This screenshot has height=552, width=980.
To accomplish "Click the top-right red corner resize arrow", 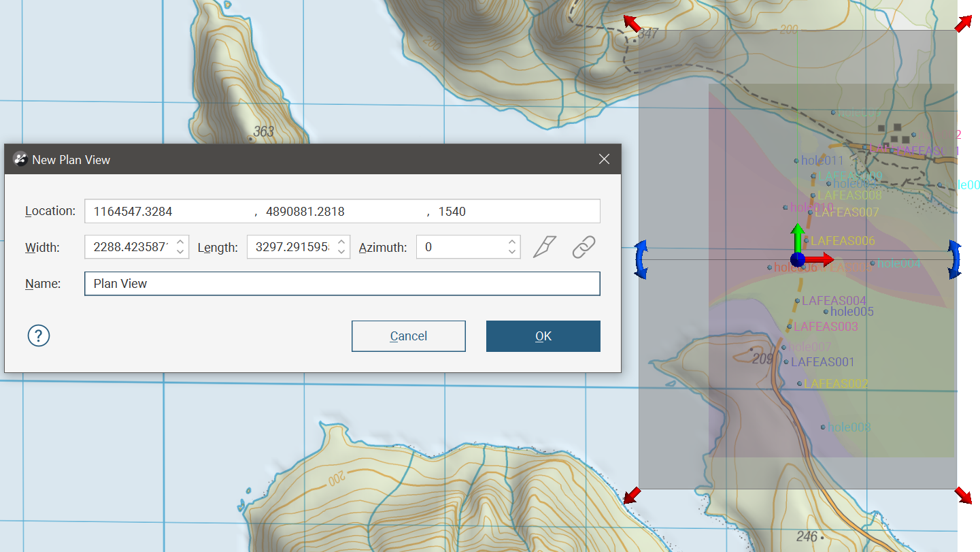I will pyautogui.click(x=963, y=24).
